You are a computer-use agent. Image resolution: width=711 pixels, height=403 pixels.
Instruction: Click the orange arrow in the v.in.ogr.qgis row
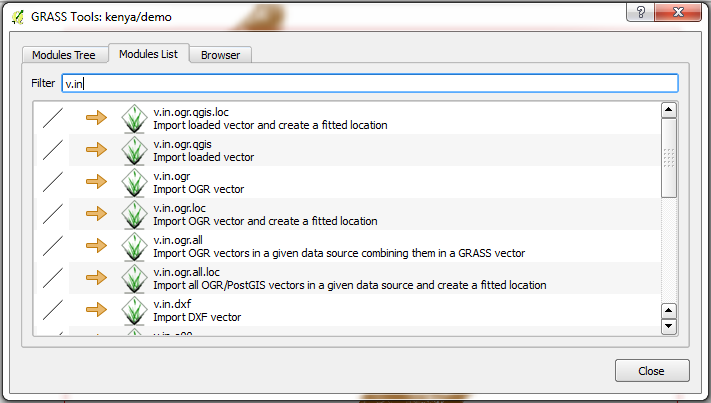(96, 150)
